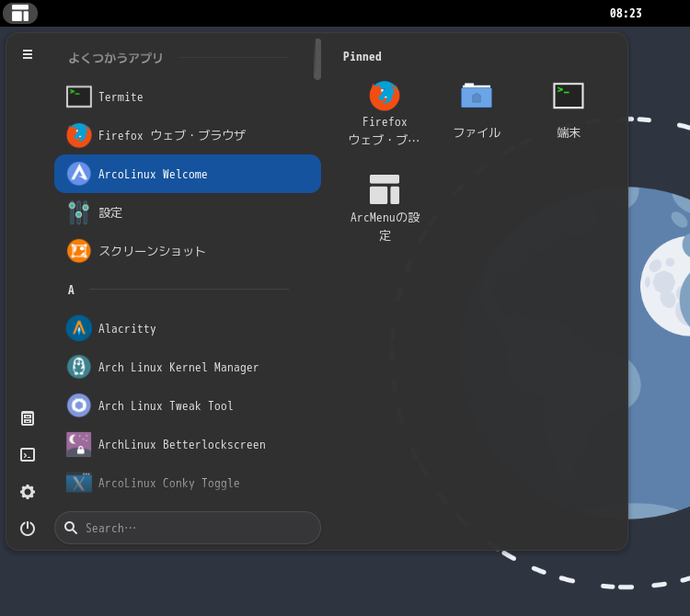Viewport: 690px width, 616px height.
Task: Select the Alacritty entry text
Action: pos(127,328)
